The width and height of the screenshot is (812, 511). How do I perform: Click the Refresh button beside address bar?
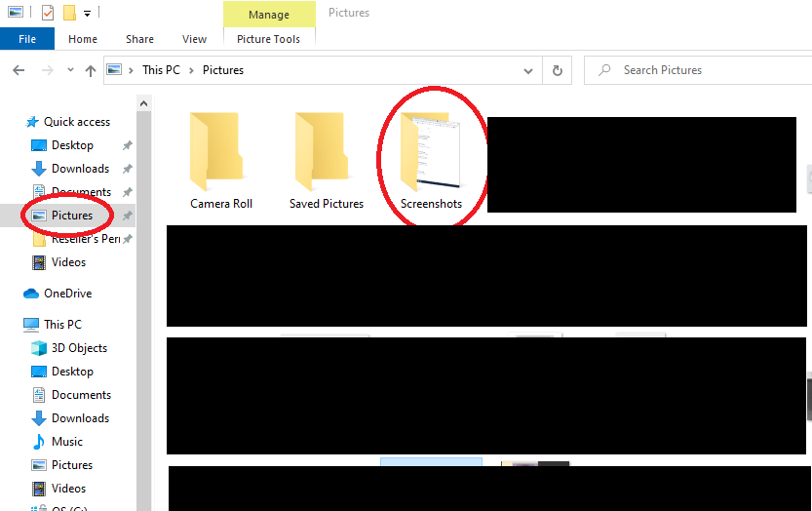tap(557, 70)
